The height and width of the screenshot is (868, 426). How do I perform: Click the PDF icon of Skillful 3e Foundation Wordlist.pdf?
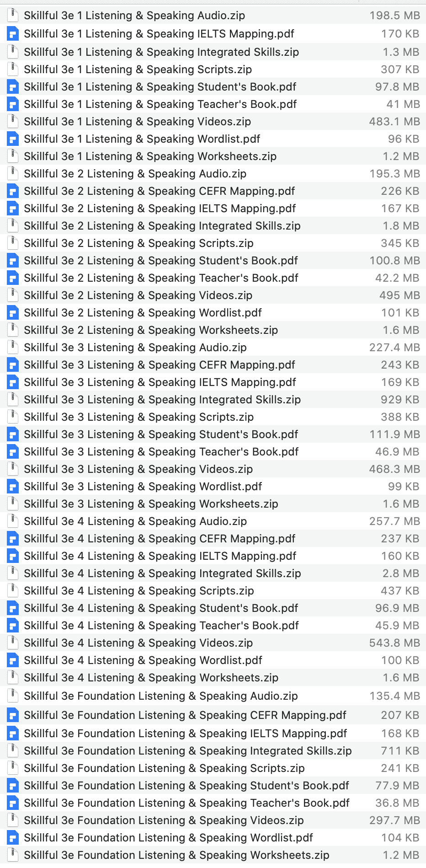coord(13,838)
